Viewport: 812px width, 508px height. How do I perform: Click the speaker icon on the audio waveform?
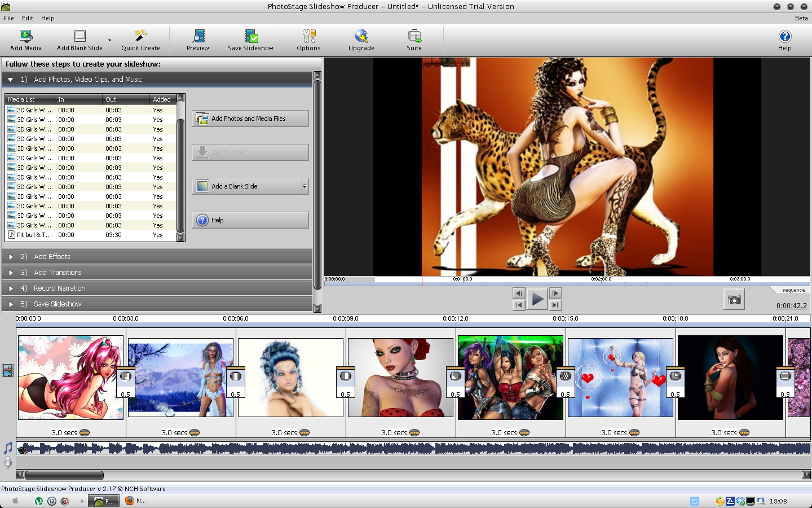(x=23, y=449)
